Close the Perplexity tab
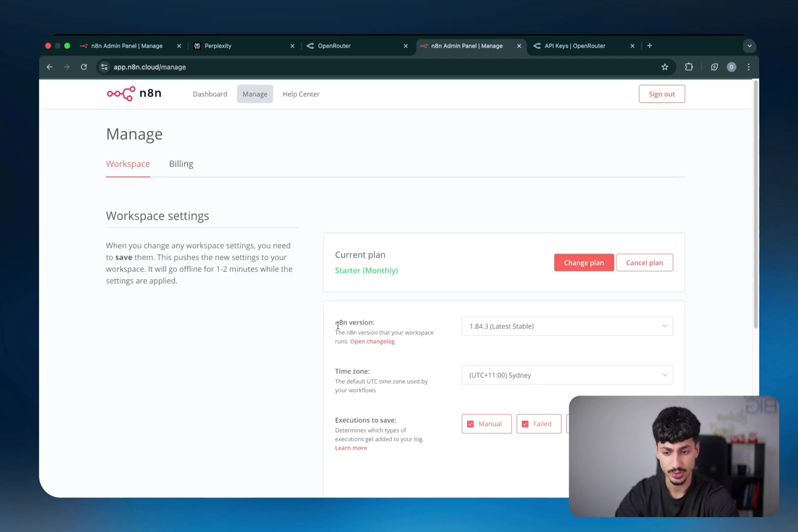This screenshot has width=798, height=532. (292, 46)
